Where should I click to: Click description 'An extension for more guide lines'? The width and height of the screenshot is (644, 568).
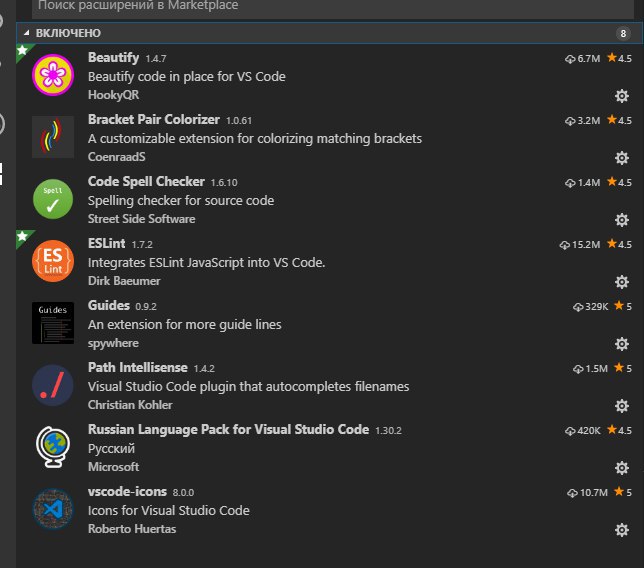point(184,325)
